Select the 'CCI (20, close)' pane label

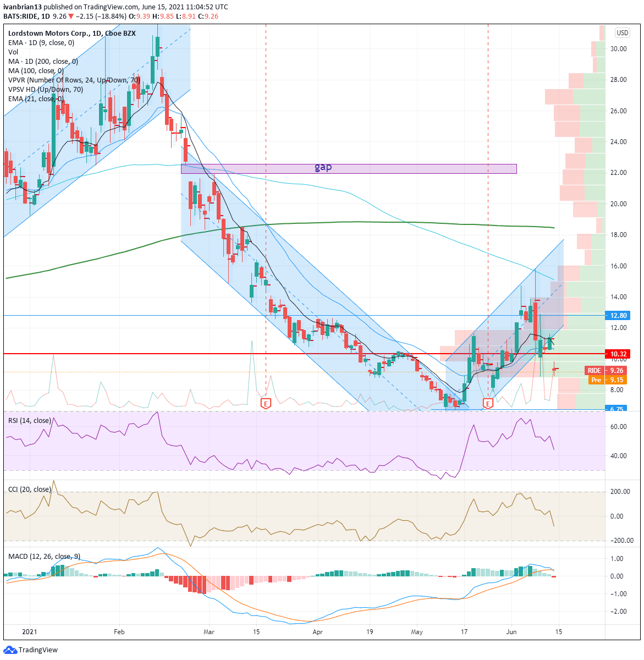30,489
